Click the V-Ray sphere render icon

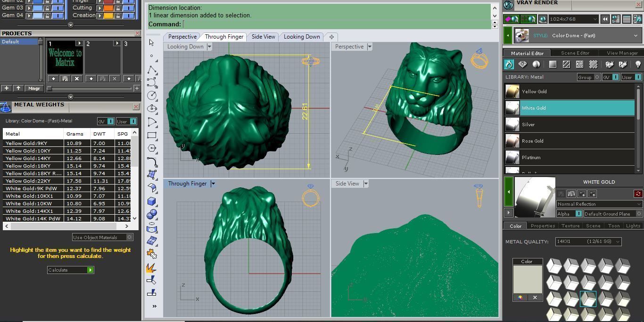click(x=543, y=19)
